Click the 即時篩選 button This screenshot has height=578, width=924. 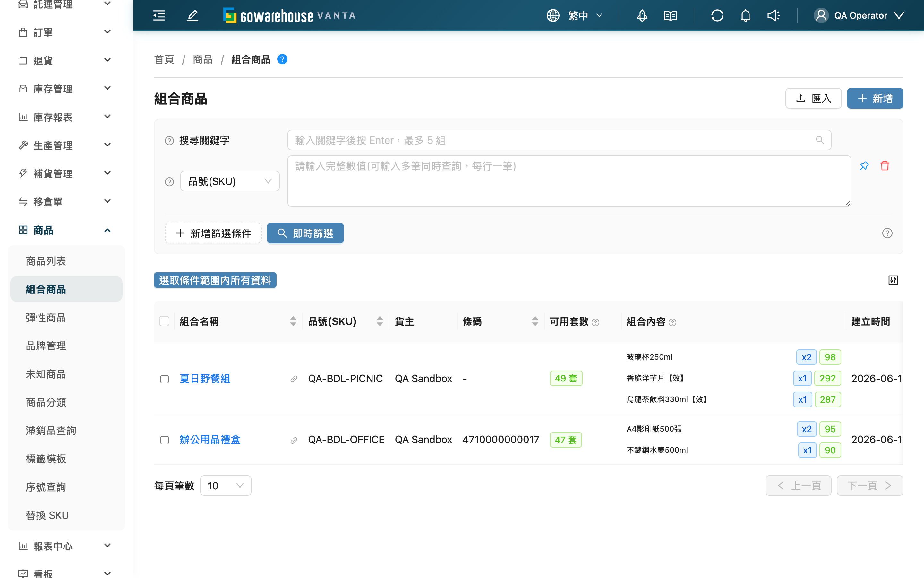(x=305, y=233)
